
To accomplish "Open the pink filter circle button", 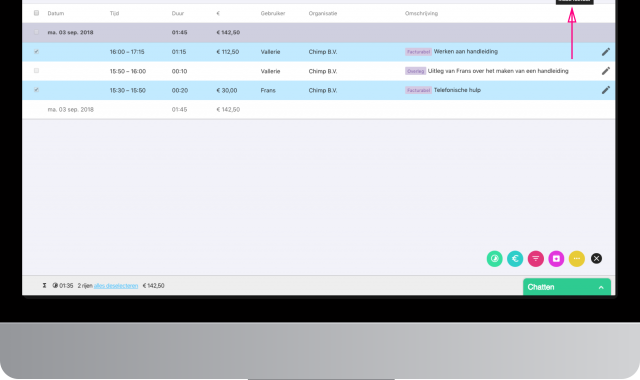I will click(536, 258).
